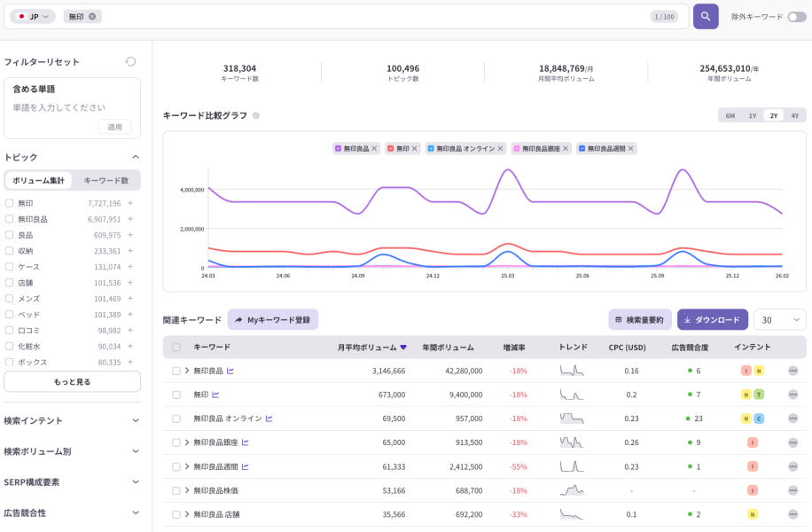Switch topic panel to キーワード数 tab
Image resolution: width=812 pixels, height=532 pixels.
point(105,180)
